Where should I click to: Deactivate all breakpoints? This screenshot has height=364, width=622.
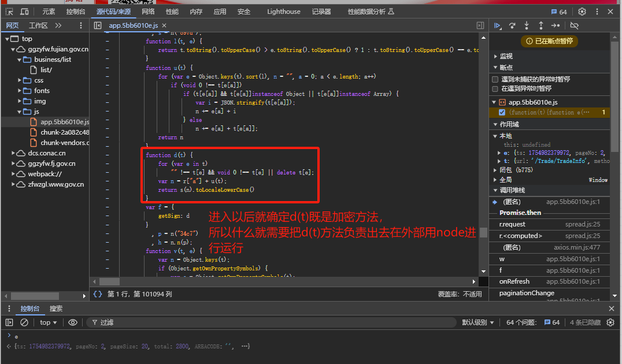[574, 25]
